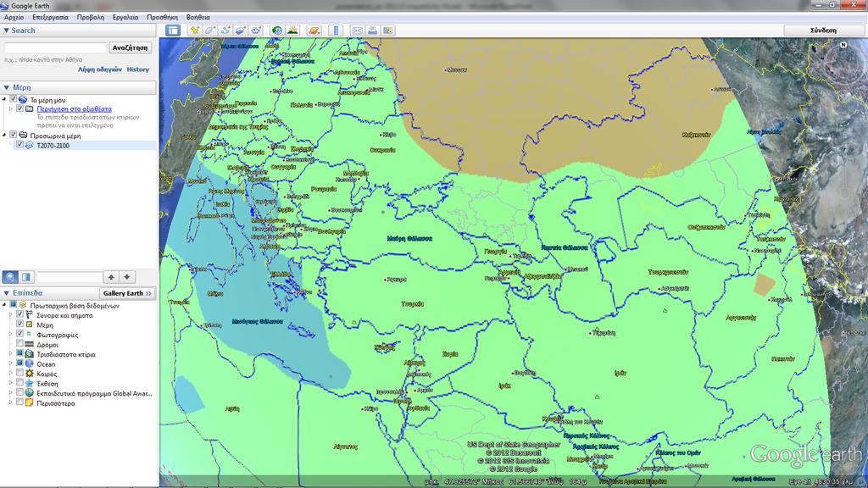Expand the Περιήγηση στα αξιοθέατα folder node
The height and width of the screenshot is (488, 868).
(x=10, y=109)
